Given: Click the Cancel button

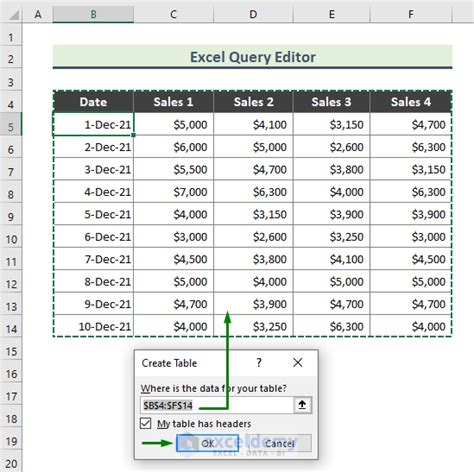Looking at the screenshot, I should pyautogui.click(x=280, y=443).
